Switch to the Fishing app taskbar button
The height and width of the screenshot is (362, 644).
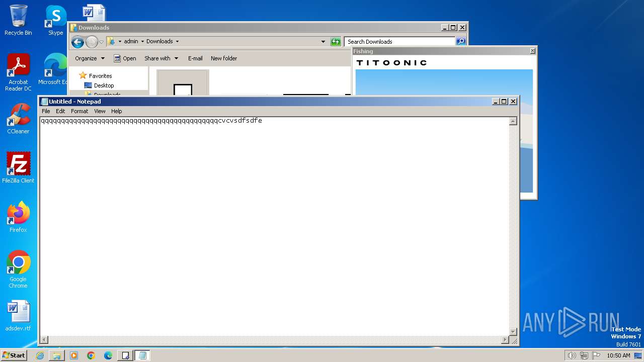pos(125,355)
